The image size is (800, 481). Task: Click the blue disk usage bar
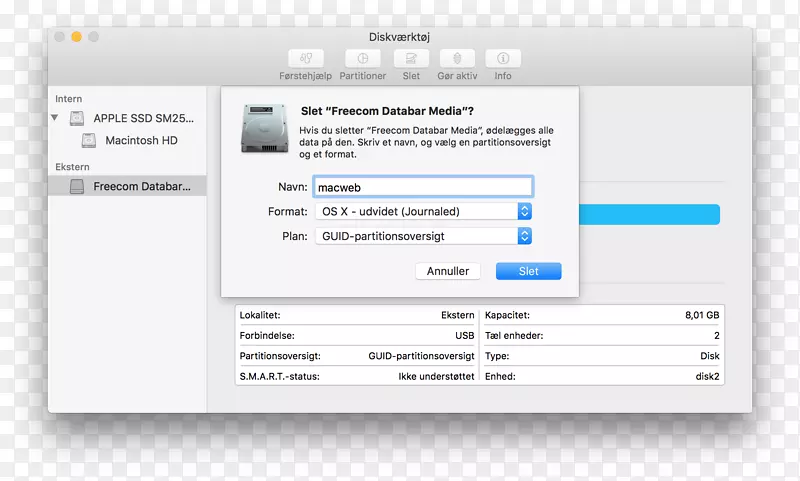click(x=650, y=214)
